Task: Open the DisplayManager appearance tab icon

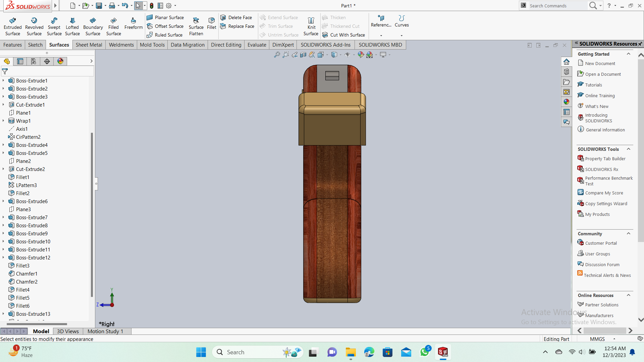Action: [x=60, y=61]
